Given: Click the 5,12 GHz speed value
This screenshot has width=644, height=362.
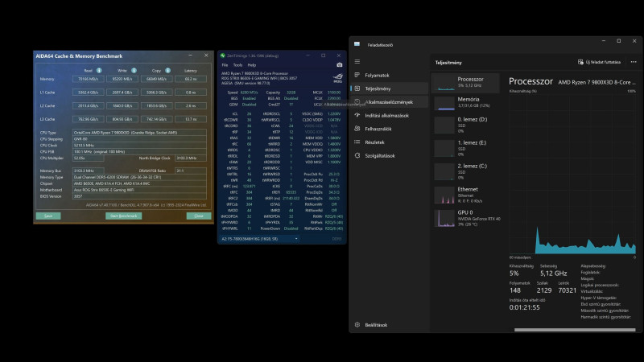Looking at the screenshot, I should point(553,274).
